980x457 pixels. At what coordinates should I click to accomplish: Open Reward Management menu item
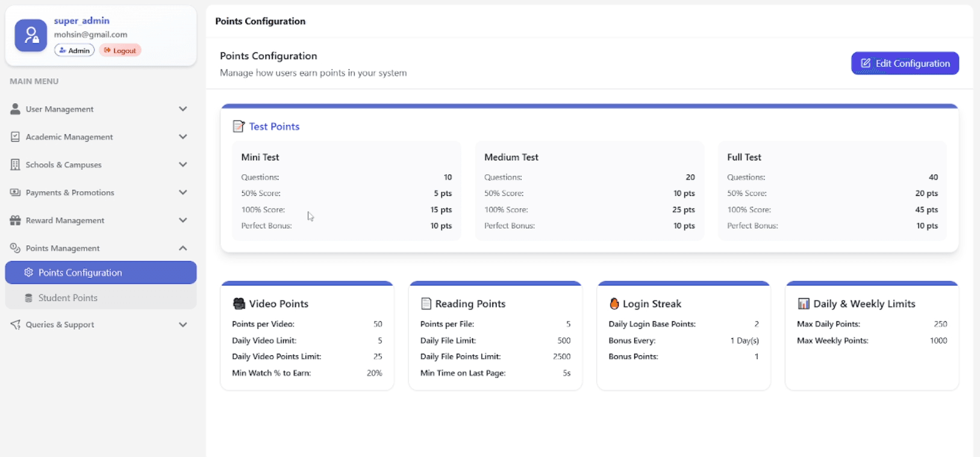click(65, 221)
